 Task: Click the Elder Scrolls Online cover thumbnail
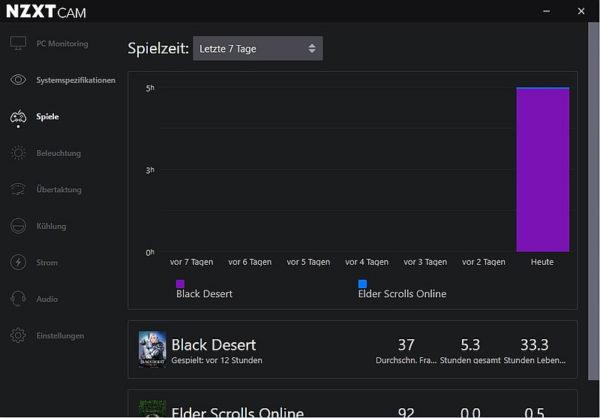tap(152, 409)
